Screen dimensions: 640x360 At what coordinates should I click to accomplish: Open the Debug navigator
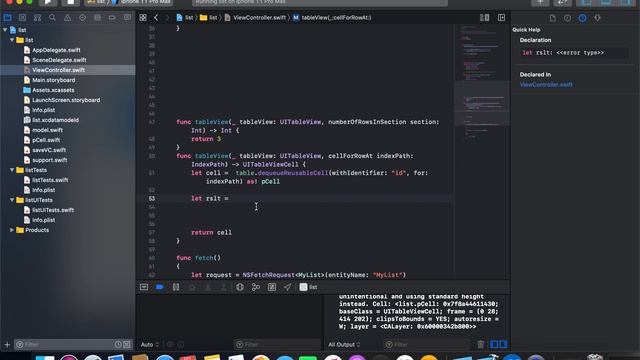point(97,18)
